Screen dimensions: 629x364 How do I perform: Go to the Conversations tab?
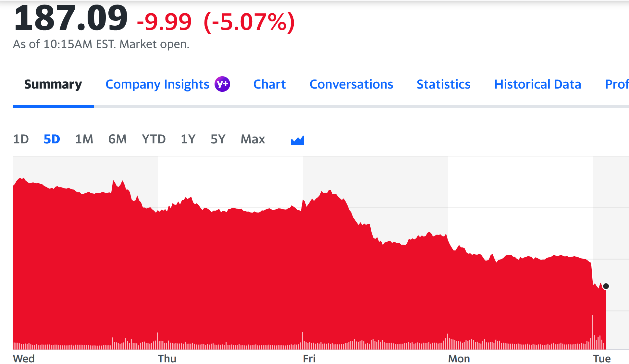point(351,84)
